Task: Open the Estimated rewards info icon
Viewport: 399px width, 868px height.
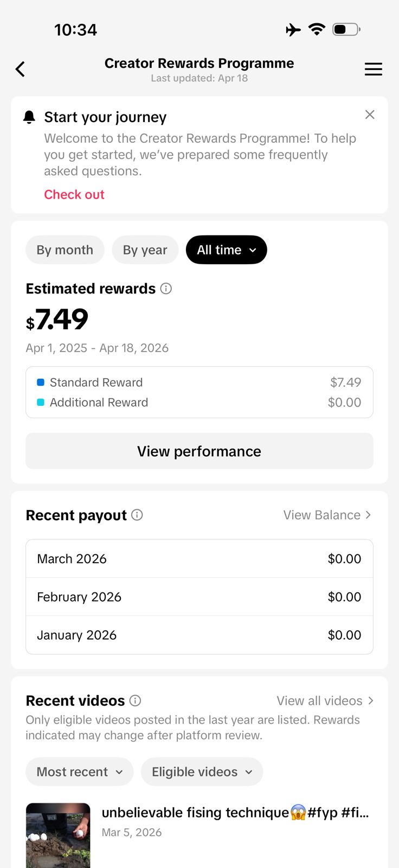Action: pos(166,289)
